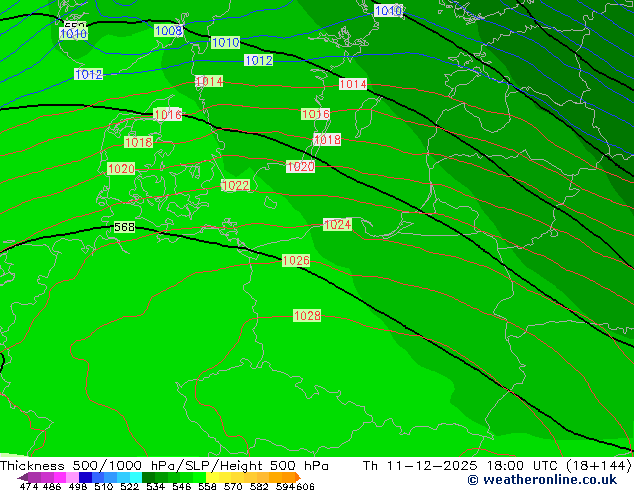
Task: Click the 570 legend value
Action: click(233, 486)
